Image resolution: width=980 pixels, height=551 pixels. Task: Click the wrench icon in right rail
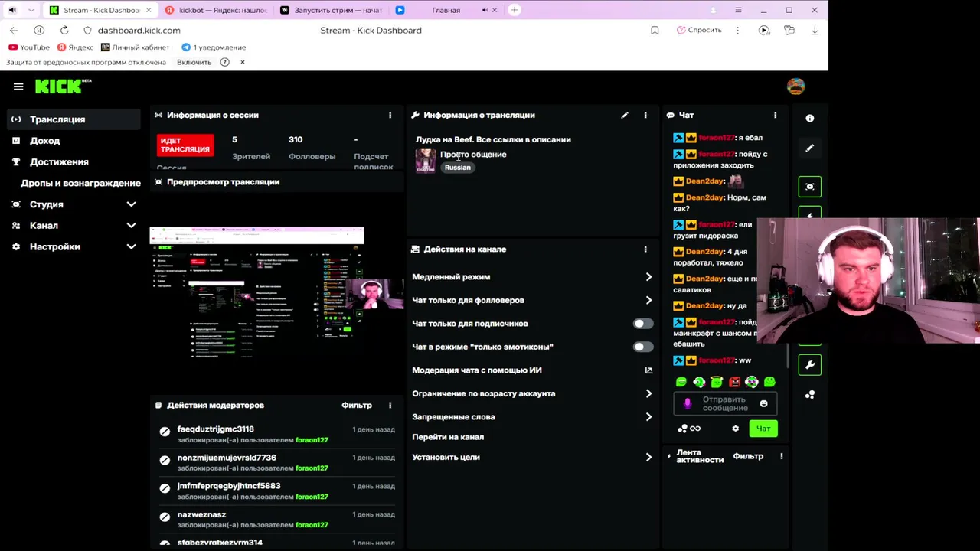[x=810, y=365]
